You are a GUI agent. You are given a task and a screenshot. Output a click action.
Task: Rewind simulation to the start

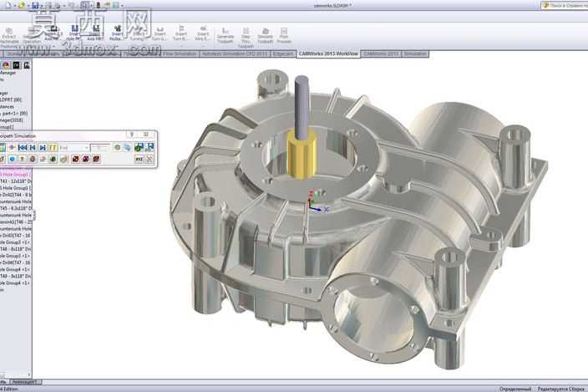pos(23,147)
